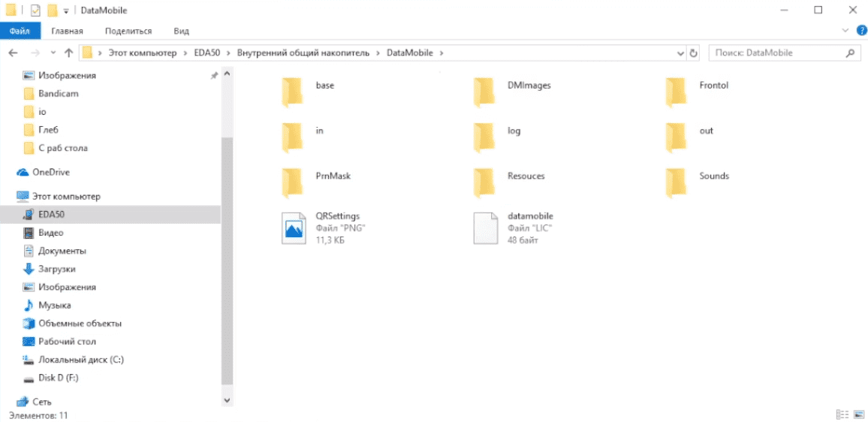Screen dimensions: 868x422
Task: Click the Документы icon in sidebar
Action: point(29,251)
